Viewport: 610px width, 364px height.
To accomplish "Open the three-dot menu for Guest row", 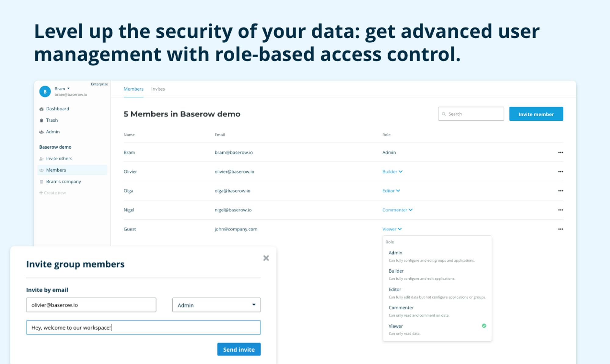I will 561,229.
